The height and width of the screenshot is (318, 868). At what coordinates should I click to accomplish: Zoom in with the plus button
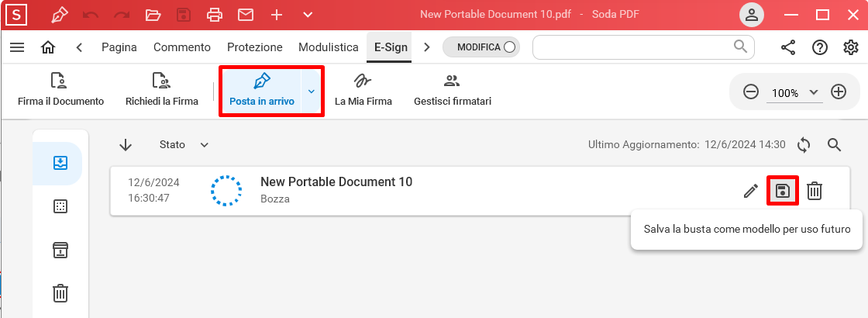point(839,92)
